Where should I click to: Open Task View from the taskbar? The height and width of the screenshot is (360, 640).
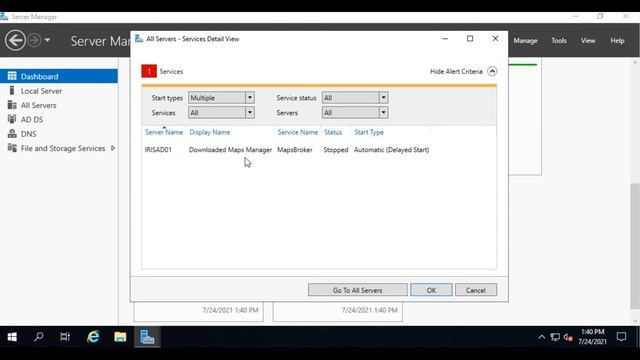65,337
